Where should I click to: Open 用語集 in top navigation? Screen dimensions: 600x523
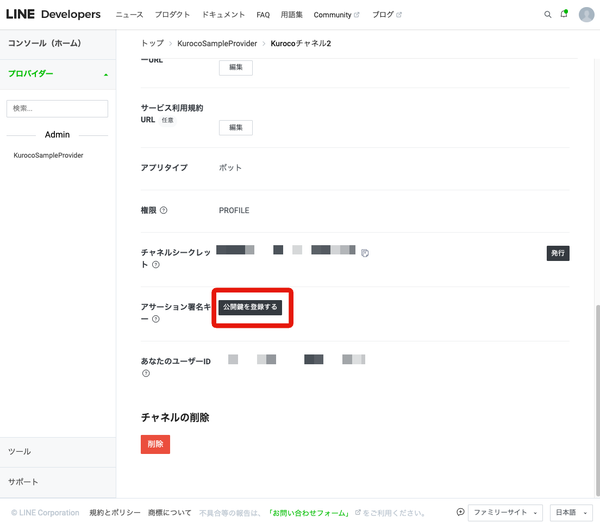(292, 15)
